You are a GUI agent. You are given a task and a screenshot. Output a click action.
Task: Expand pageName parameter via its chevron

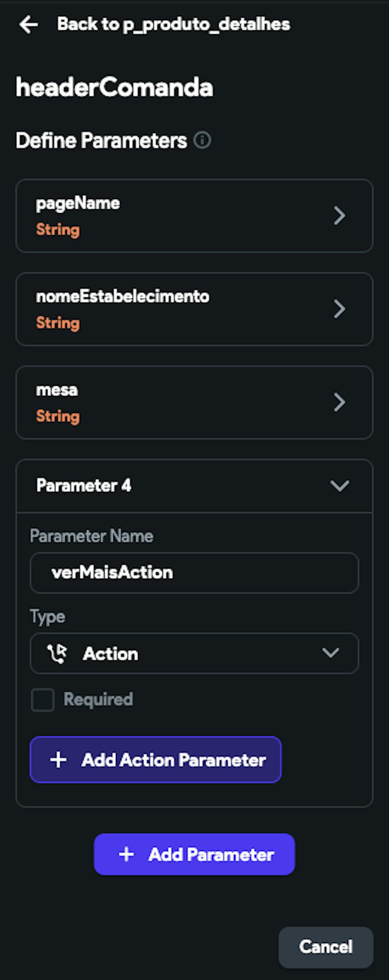pos(339,216)
